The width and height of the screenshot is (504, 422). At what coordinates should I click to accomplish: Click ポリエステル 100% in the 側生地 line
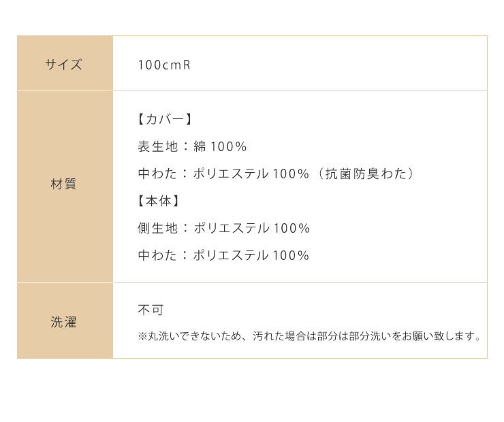tap(252, 229)
